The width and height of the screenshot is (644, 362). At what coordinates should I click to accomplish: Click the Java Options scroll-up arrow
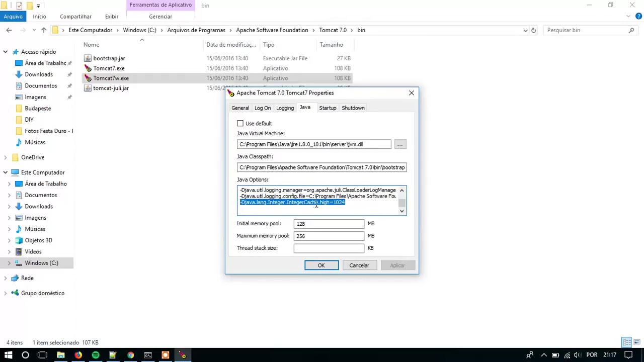point(401,190)
